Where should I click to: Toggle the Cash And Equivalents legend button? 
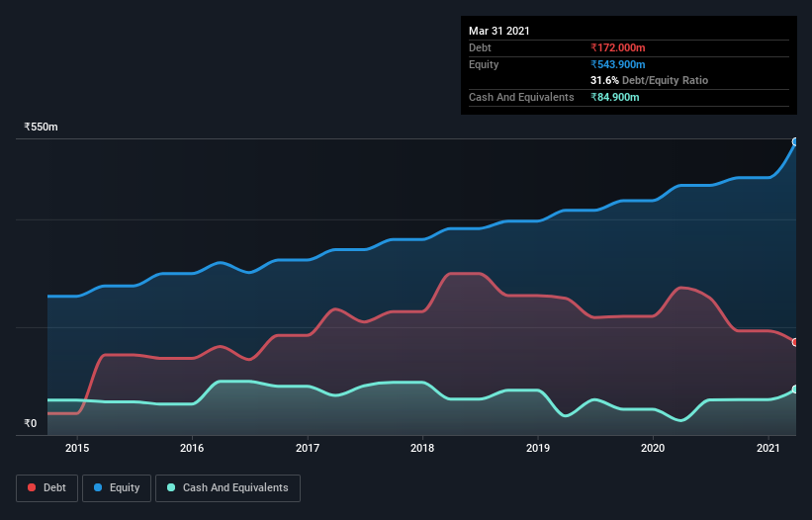click(x=227, y=488)
